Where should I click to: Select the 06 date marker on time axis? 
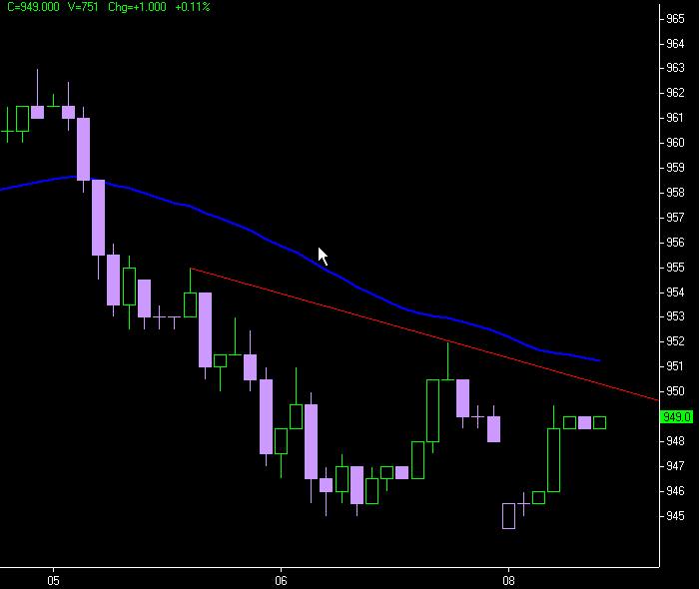[x=281, y=581]
